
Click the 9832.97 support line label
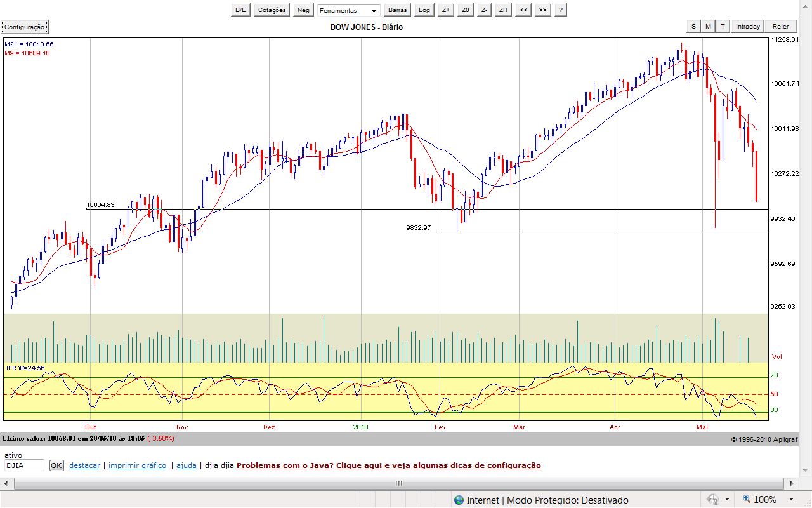point(418,227)
